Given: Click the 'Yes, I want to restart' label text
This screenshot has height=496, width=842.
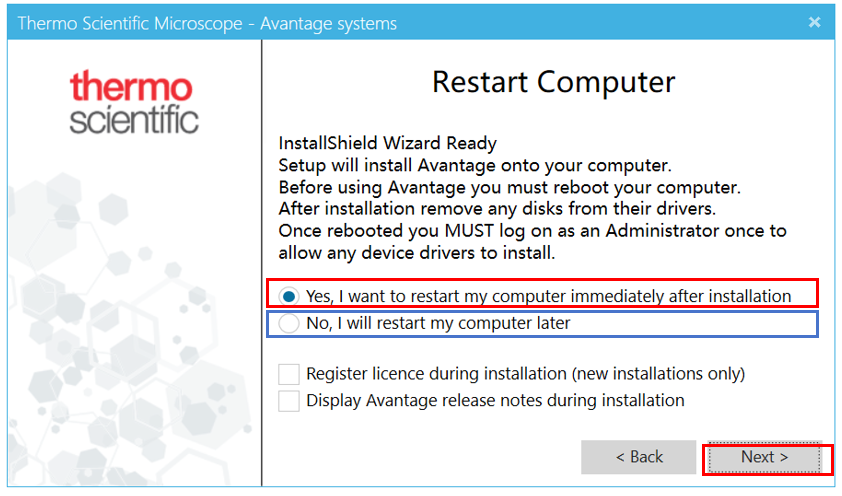Looking at the screenshot, I should pyautogui.click(x=548, y=296).
